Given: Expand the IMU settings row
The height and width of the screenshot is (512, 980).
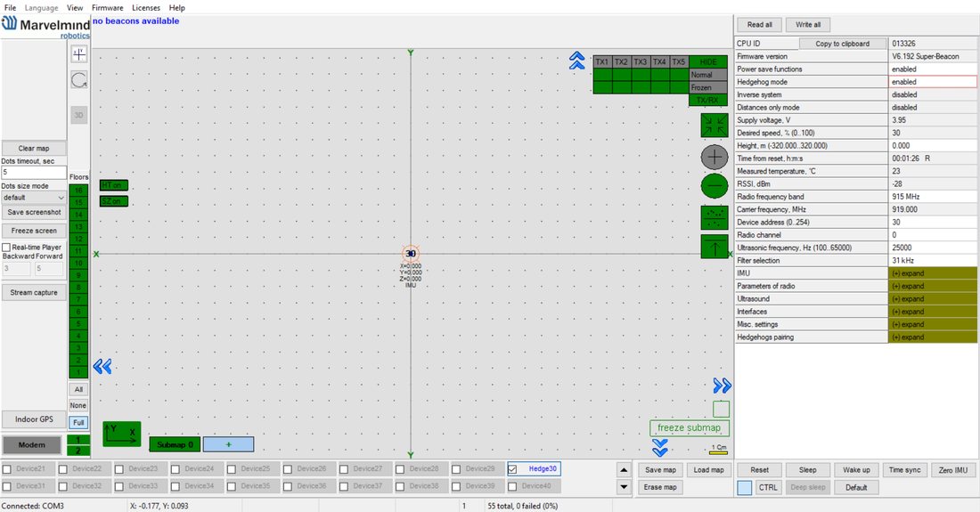Looking at the screenshot, I should (x=932, y=273).
